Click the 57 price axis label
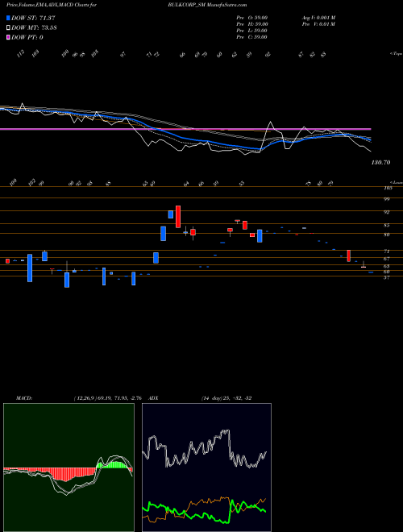The height and width of the screenshot is (532, 403). pyautogui.click(x=386, y=277)
